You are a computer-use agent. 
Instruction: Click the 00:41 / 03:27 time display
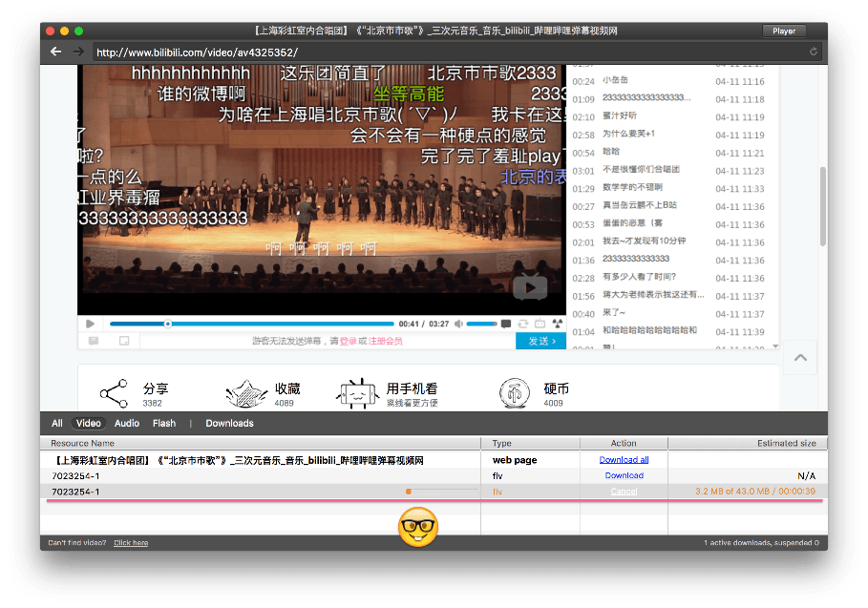point(423,324)
